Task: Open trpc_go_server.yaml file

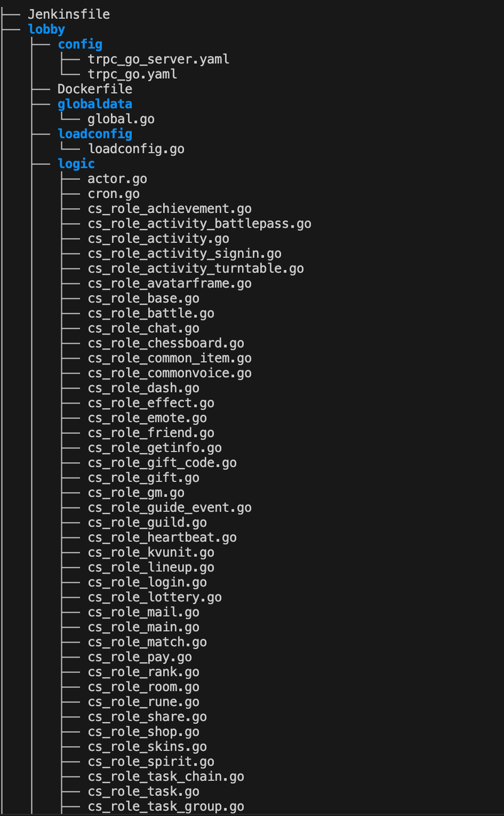Action: 159,59
